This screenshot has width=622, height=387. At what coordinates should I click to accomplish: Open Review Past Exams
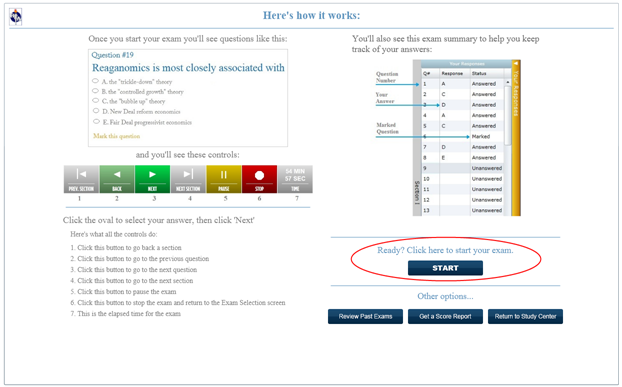[x=365, y=316]
